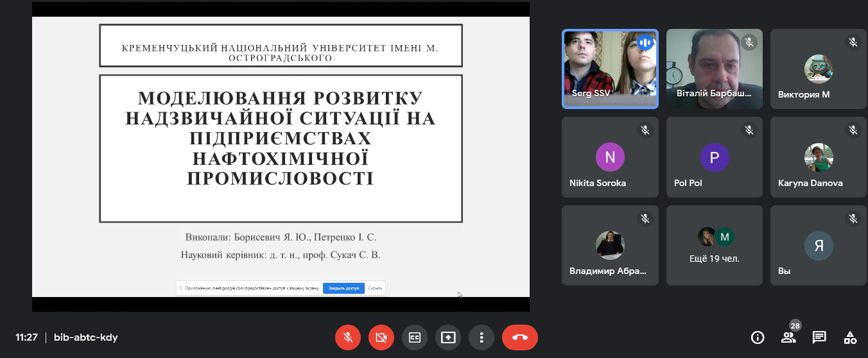The image size is (868, 358).
Task: Click the muted mic icon on Виктория М tile
Action: [853, 42]
